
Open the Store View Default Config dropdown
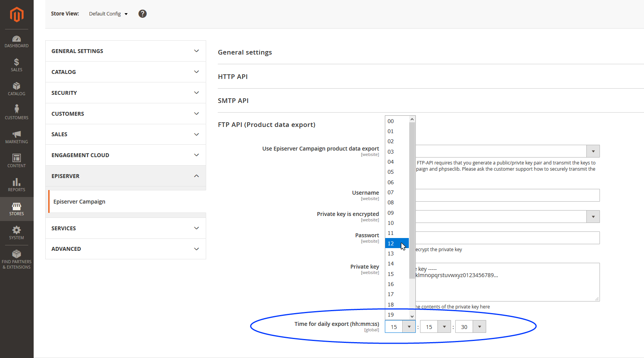tap(108, 14)
